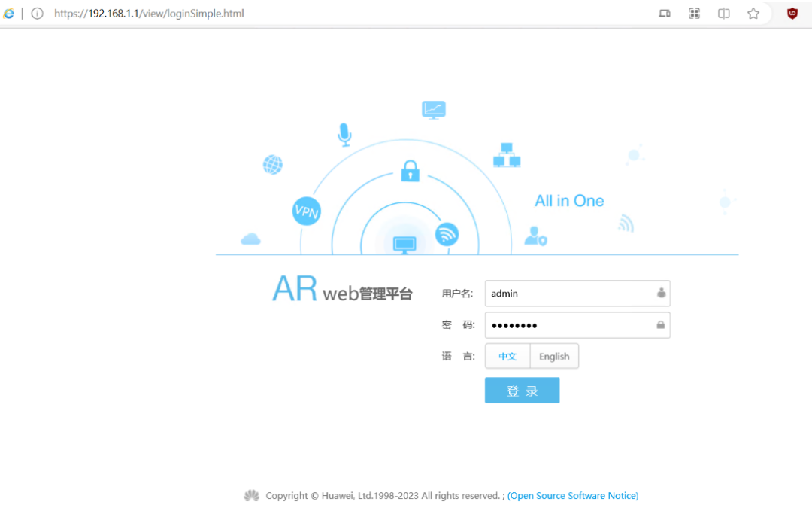Click the Internet Explorer mode icon
The height and width of the screenshot is (508, 812).
[x=8, y=14]
